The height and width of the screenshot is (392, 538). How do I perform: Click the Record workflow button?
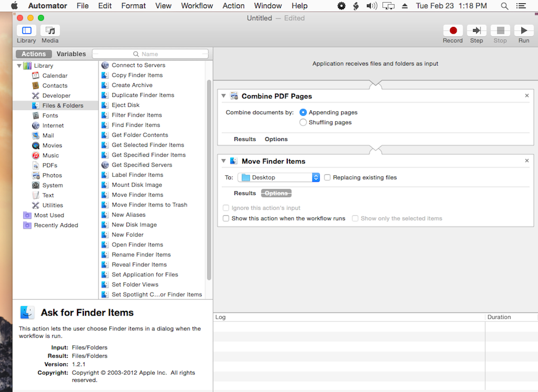[x=453, y=31]
